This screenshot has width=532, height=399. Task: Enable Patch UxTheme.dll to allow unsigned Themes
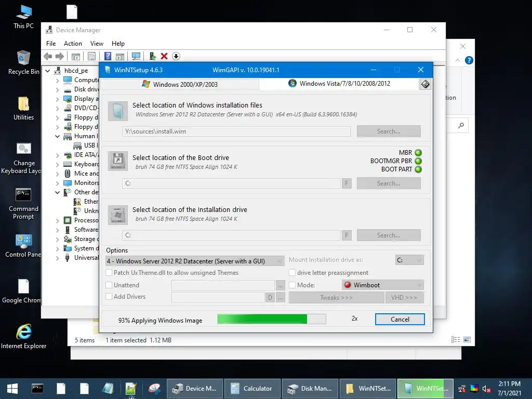coord(109,272)
